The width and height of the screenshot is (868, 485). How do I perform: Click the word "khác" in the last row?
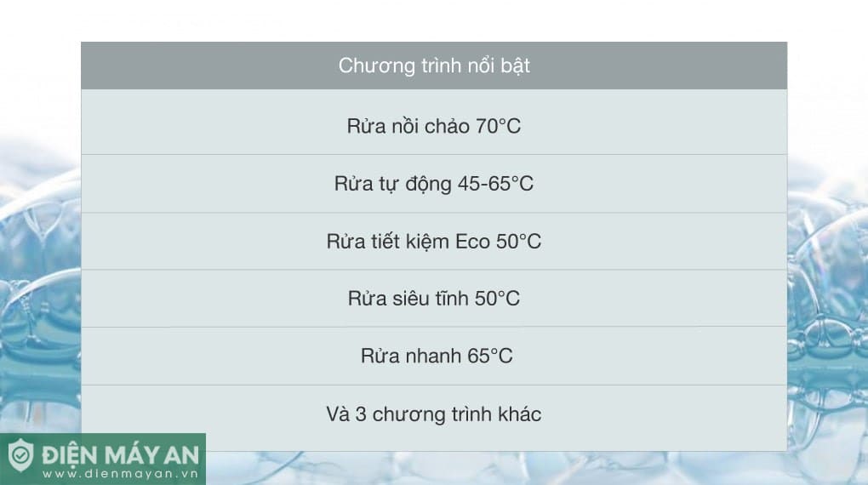pos(517,414)
